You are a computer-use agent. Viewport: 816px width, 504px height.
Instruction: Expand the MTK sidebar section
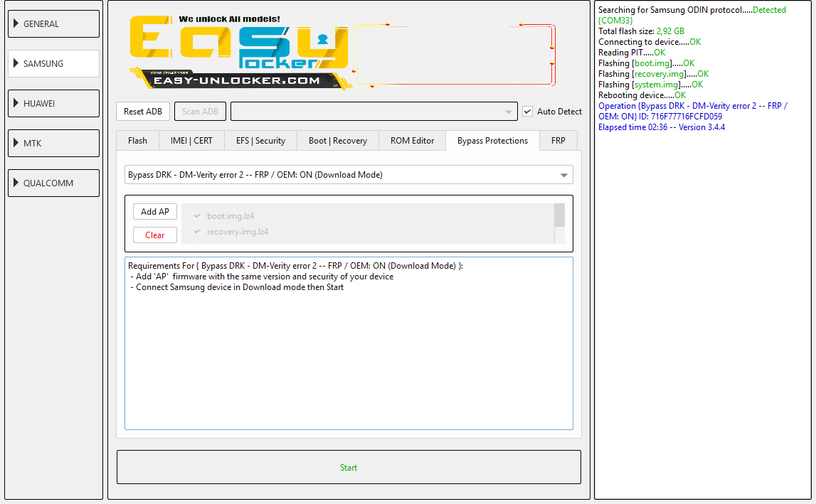coord(53,143)
